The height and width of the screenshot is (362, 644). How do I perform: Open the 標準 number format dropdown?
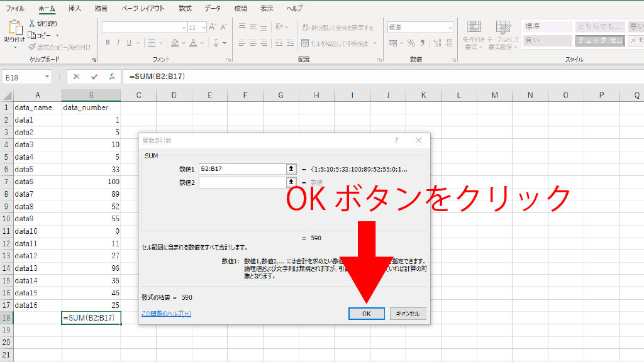tap(450, 28)
